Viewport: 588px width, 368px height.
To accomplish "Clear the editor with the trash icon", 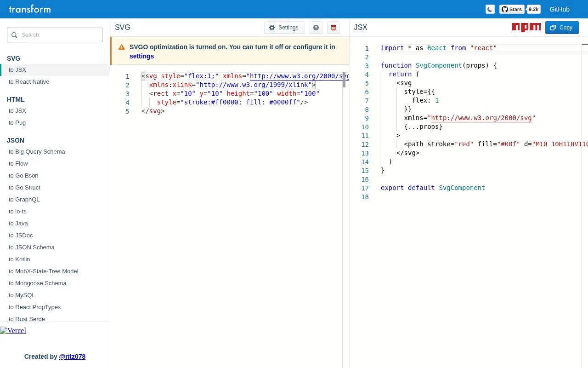I will pyautogui.click(x=334, y=28).
